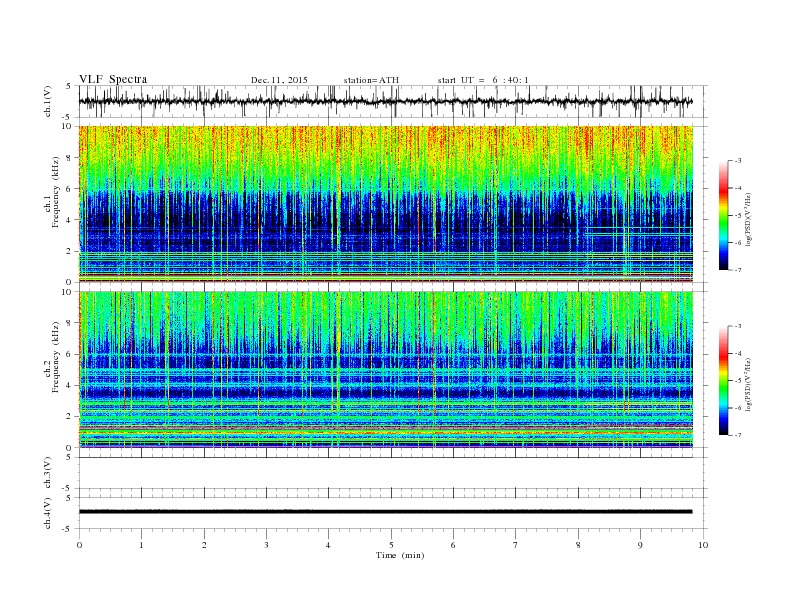Click the time axis label '0'

[x=79, y=545]
